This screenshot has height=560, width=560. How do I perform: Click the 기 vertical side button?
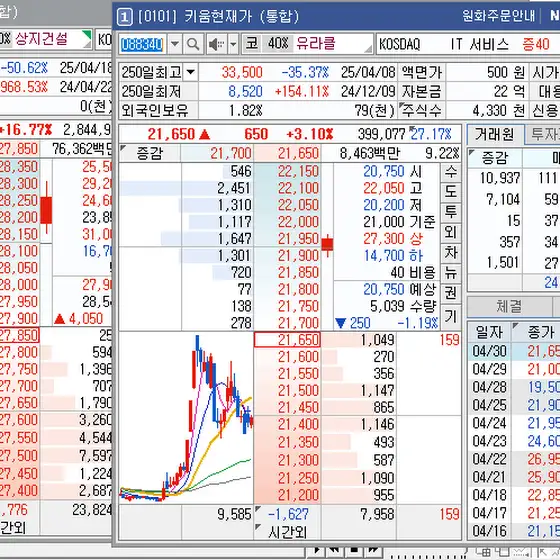pyautogui.click(x=451, y=316)
